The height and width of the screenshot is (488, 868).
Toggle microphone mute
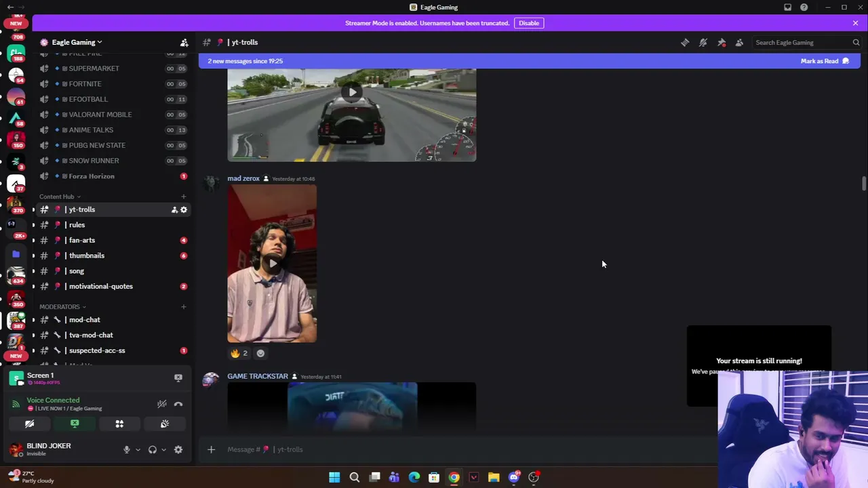126,449
